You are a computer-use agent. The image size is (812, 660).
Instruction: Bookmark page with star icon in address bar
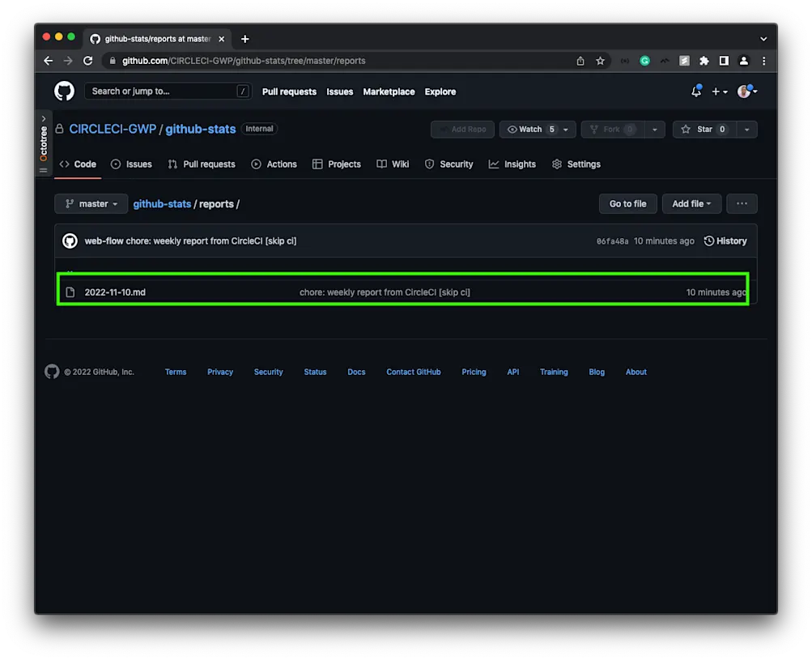(x=600, y=61)
